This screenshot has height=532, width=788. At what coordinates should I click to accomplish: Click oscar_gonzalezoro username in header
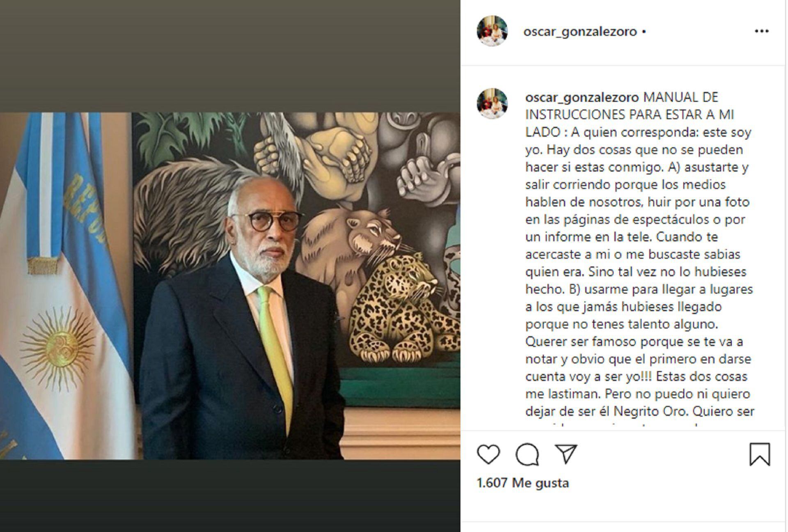coord(580,32)
